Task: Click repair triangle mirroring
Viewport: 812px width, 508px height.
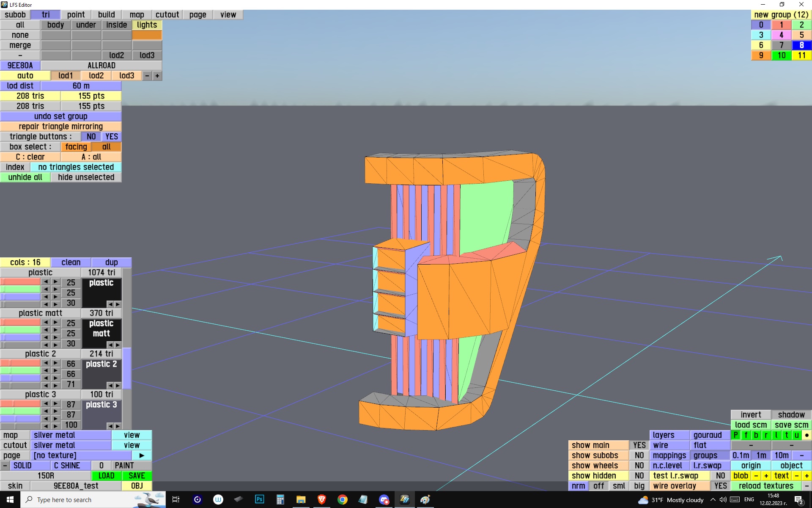Action: (60, 127)
